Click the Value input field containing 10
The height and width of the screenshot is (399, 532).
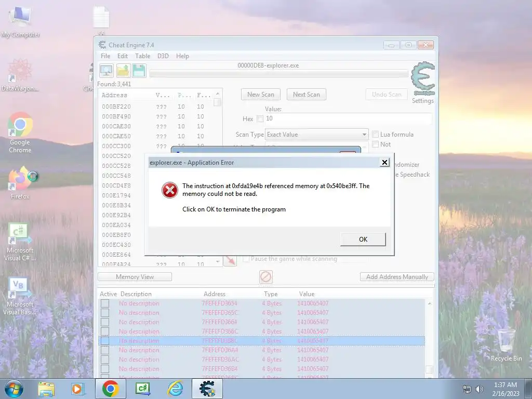(x=348, y=118)
